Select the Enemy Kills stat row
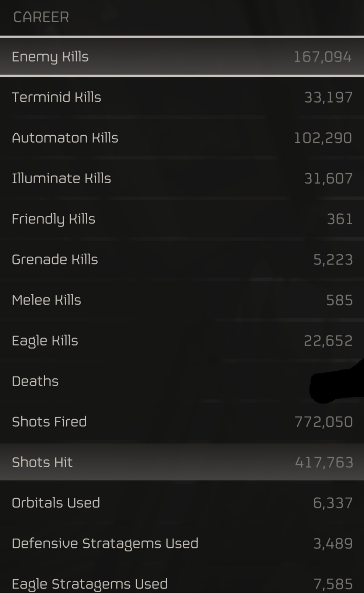 [182, 56]
